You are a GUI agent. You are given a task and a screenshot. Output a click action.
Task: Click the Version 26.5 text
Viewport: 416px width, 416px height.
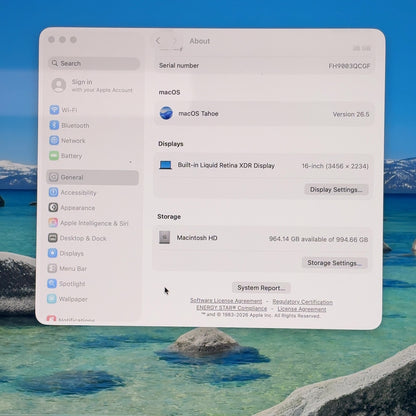click(x=351, y=114)
